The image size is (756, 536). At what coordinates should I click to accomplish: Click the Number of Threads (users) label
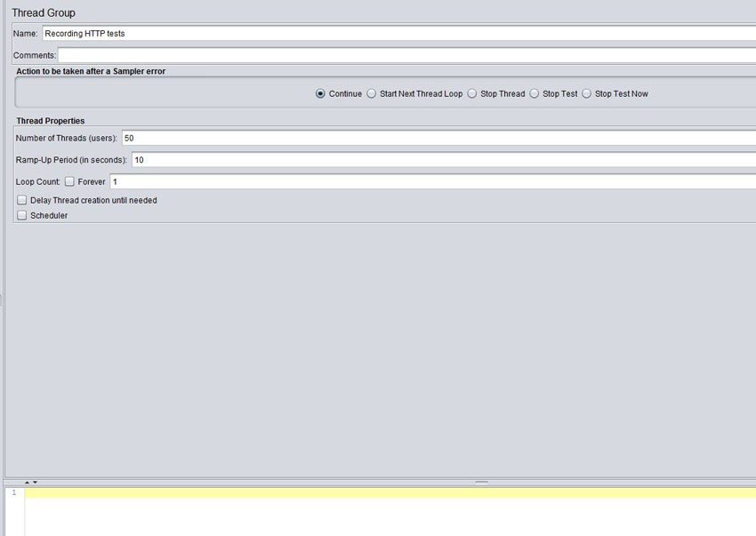click(66, 138)
